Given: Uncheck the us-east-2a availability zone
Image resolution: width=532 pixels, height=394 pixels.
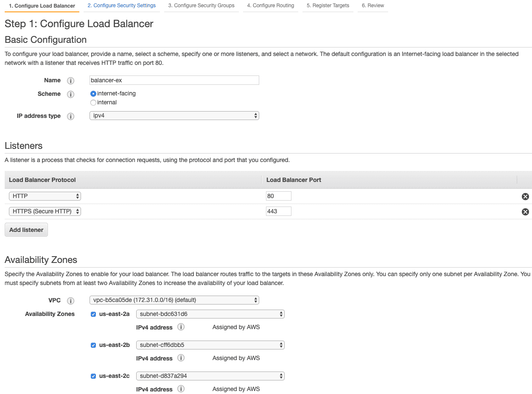Looking at the screenshot, I should pos(93,314).
